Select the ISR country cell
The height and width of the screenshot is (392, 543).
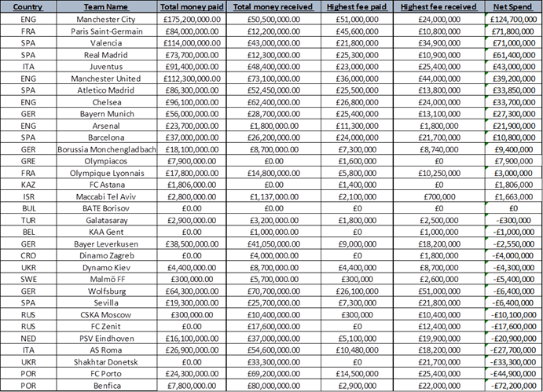28,196
